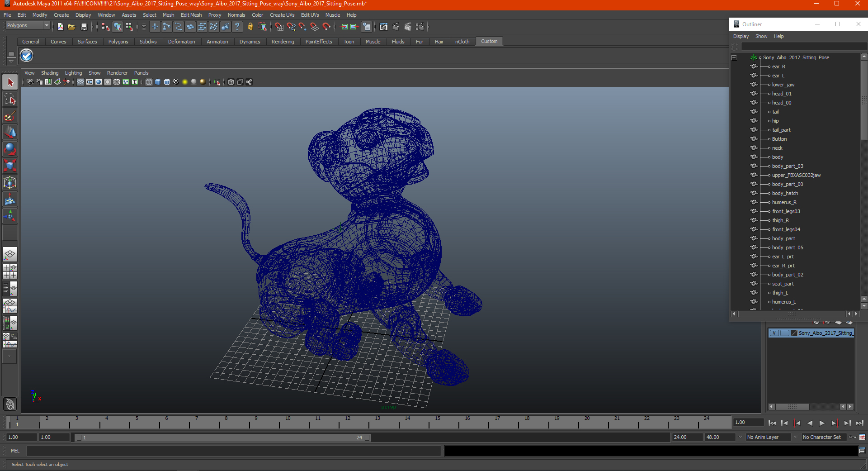Save the current scene
The image size is (868, 471).
(x=84, y=27)
